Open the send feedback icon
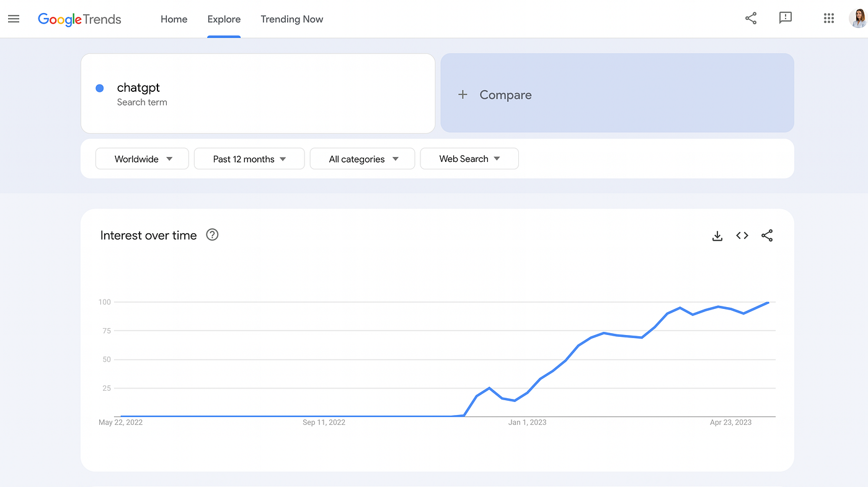Image resolution: width=868 pixels, height=487 pixels. (786, 19)
